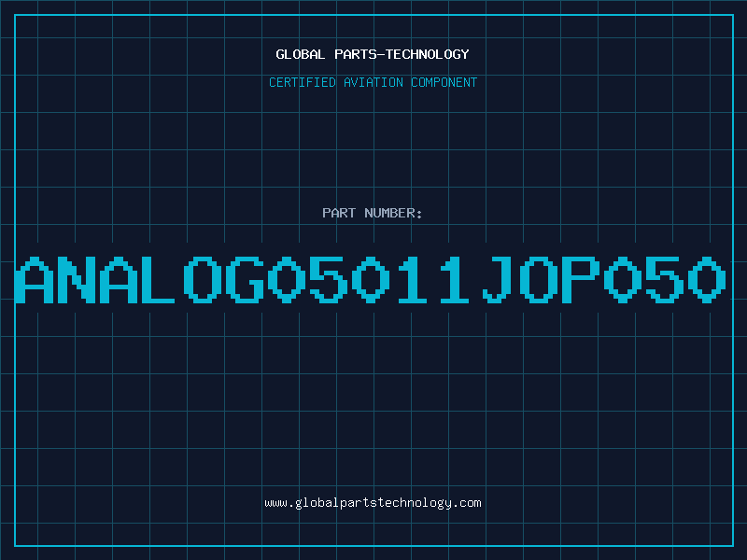Click the PART NUMBER: label
Image resolution: width=747 pixels, height=560 pixels.
click(373, 213)
